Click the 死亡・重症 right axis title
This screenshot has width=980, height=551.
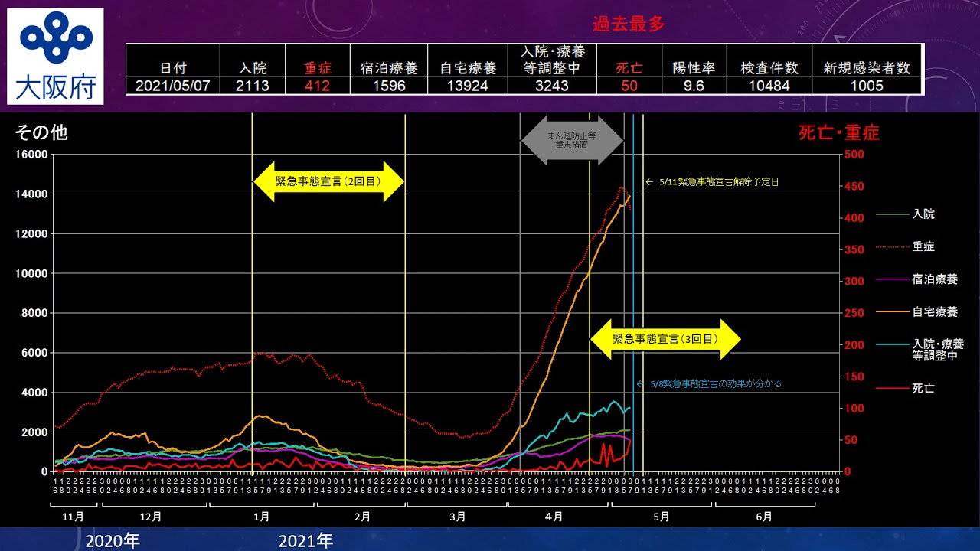pos(839,132)
